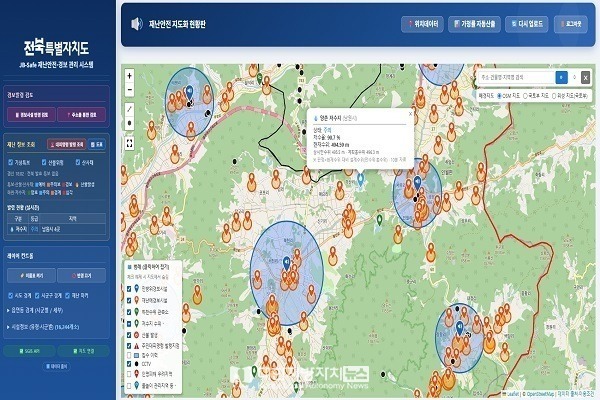Click the 로그아웃 button

coord(571,24)
